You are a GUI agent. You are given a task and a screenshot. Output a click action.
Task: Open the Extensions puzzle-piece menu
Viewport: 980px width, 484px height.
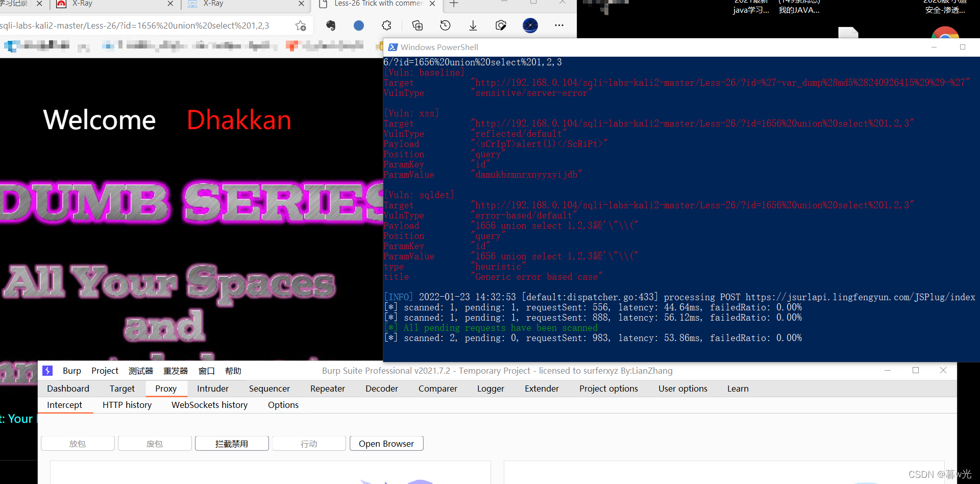pyautogui.click(x=387, y=26)
